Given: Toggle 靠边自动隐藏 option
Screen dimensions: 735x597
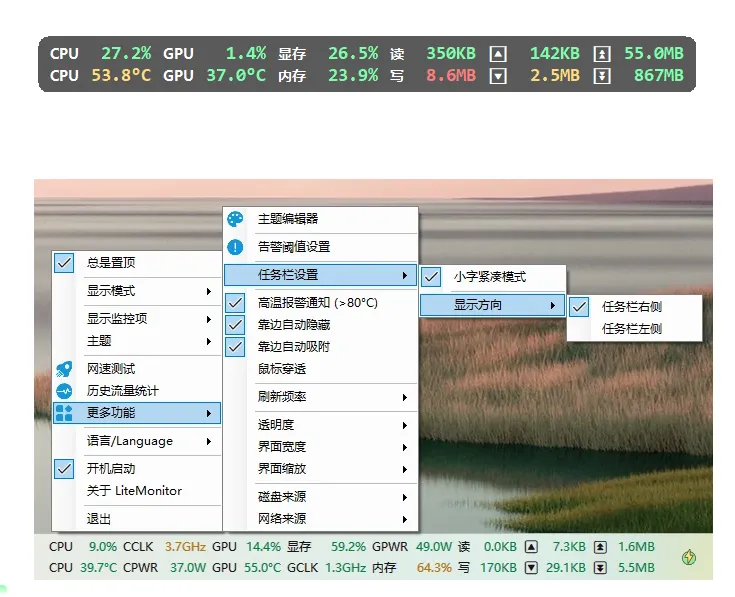Looking at the screenshot, I should click(321, 325).
